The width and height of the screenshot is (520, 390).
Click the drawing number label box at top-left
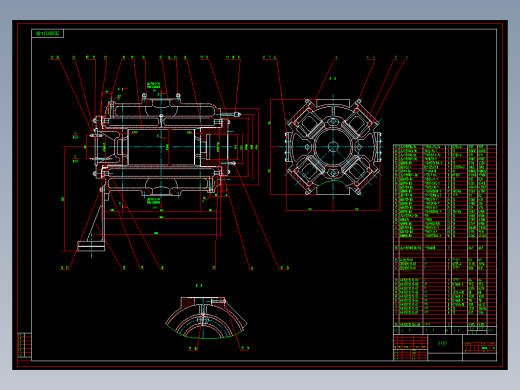pyautogui.click(x=47, y=33)
